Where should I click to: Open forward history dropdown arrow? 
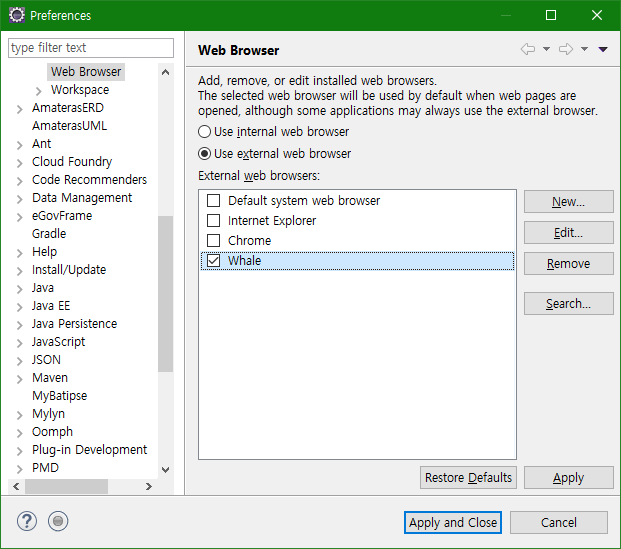click(584, 49)
